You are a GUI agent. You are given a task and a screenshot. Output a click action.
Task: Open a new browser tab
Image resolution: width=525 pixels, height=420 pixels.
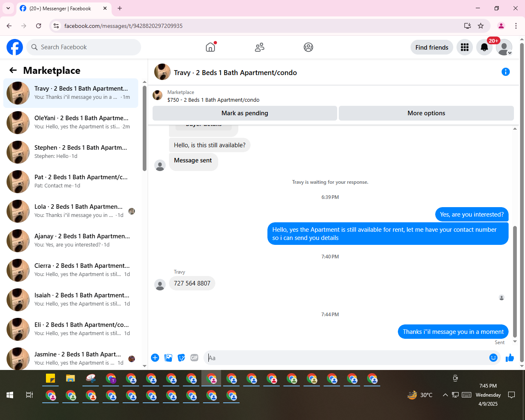click(x=120, y=8)
